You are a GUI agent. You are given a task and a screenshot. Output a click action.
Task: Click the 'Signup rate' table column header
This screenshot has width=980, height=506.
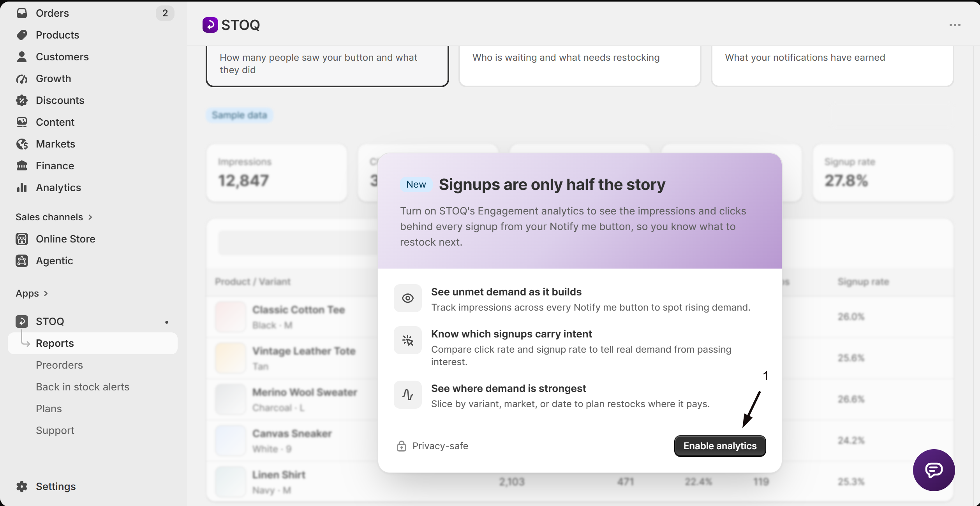tap(863, 281)
